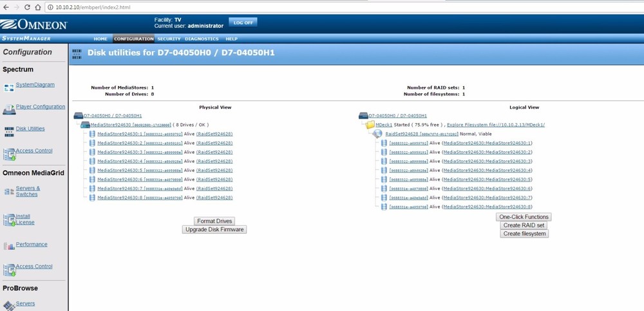This screenshot has width=644, height=311.
Task: Click the Upgrade Disk Firmware button
Action: coord(214,230)
